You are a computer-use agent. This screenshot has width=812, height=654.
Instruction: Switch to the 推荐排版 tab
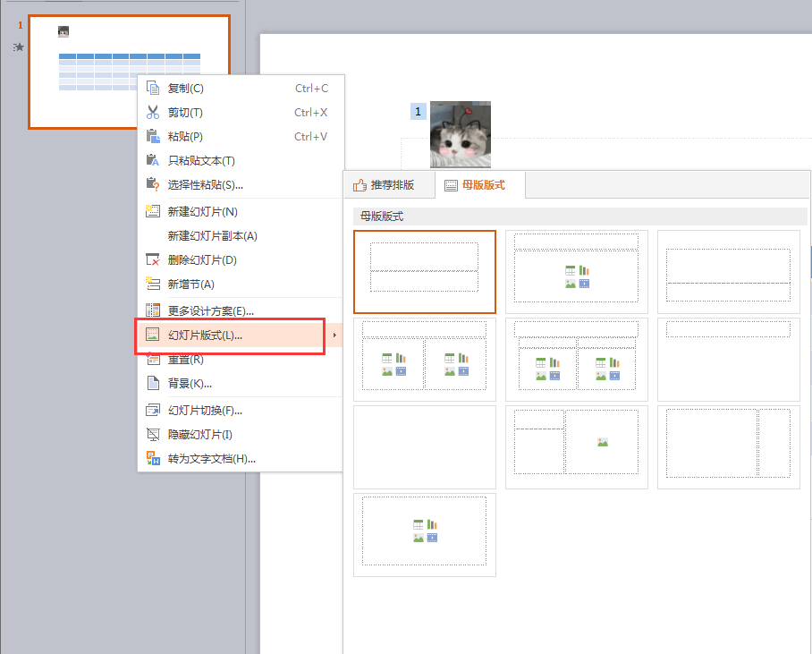point(389,185)
